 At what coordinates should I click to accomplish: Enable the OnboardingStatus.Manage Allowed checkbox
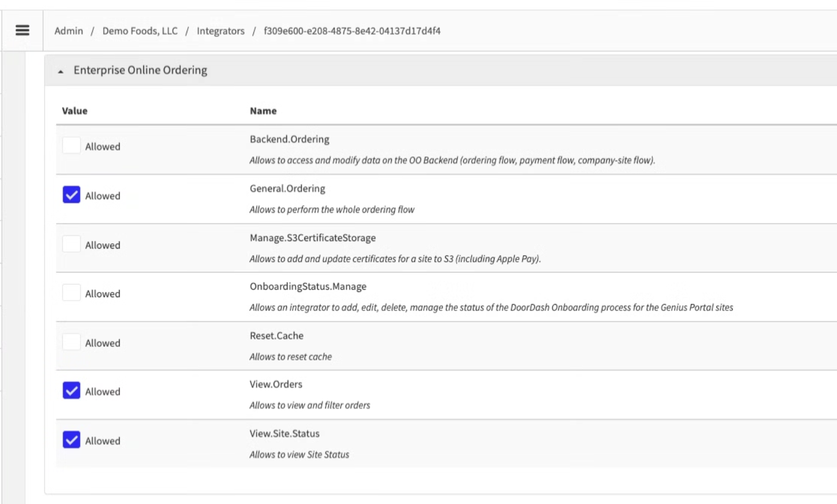point(71,293)
